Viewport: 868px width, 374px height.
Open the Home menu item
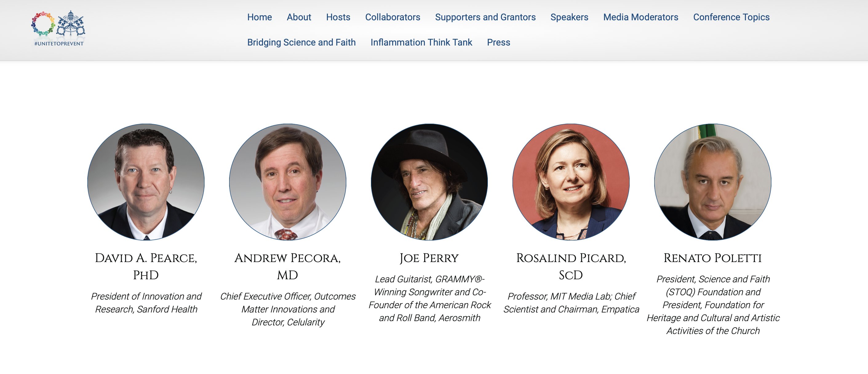click(259, 17)
